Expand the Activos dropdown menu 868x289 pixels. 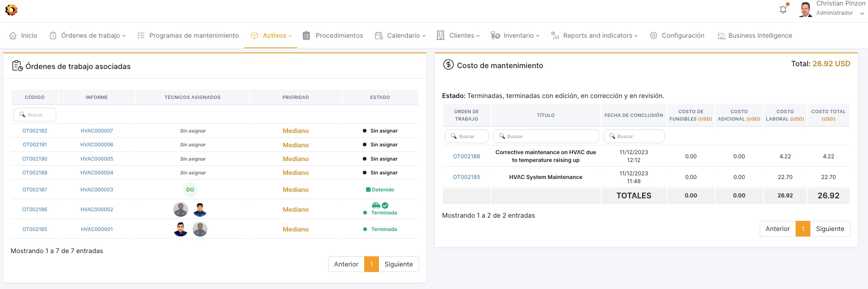[290, 36]
